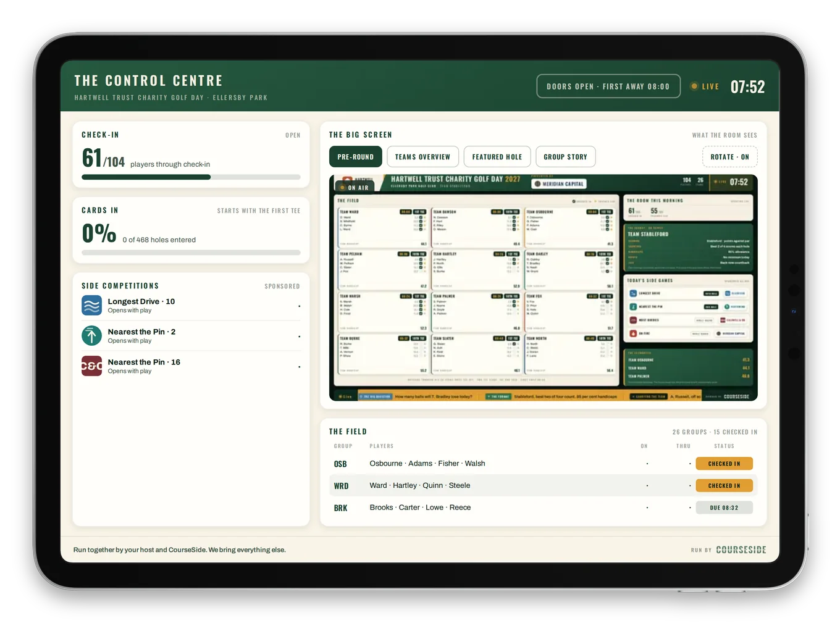Click the "Longest Drive · 10" competition title
The image size is (840, 623).
click(x=141, y=301)
